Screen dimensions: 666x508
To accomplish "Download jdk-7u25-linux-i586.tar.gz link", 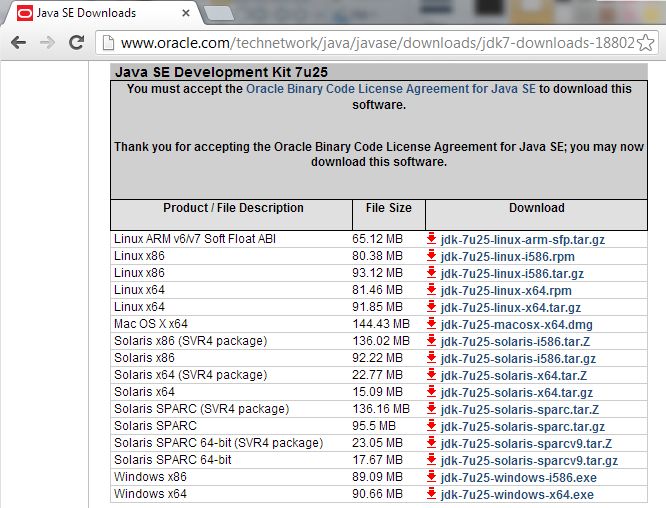I will (x=512, y=274).
